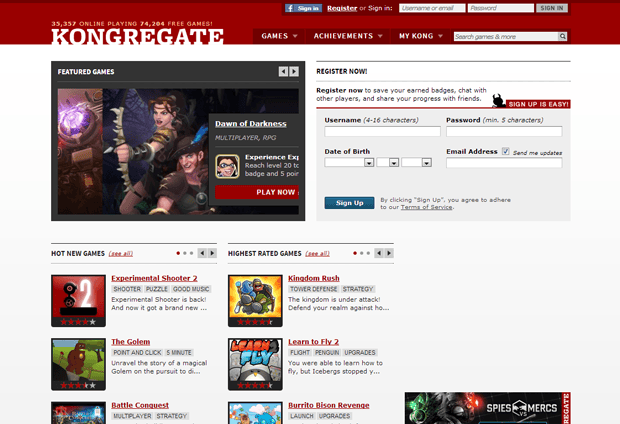Click next arrow in Hot New Games

[212, 253]
